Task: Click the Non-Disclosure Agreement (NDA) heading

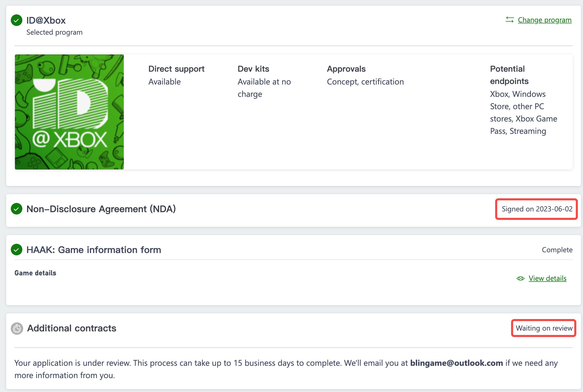Action: point(101,209)
